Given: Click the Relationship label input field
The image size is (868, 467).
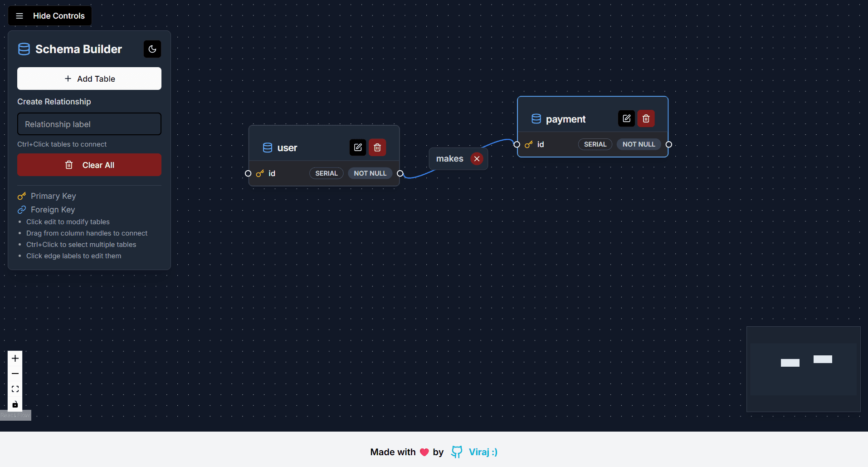Looking at the screenshot, I should tap(89, 124).
